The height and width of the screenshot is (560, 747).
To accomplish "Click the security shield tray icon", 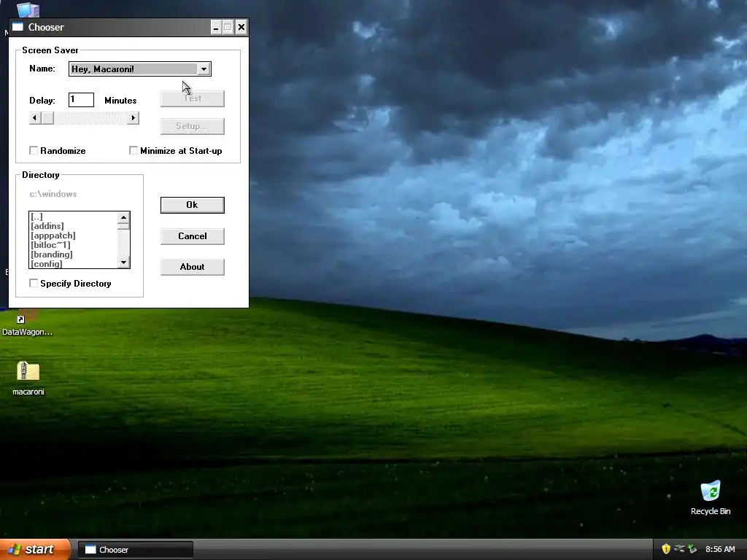I will pyautogui.click(x=666, y=549).
